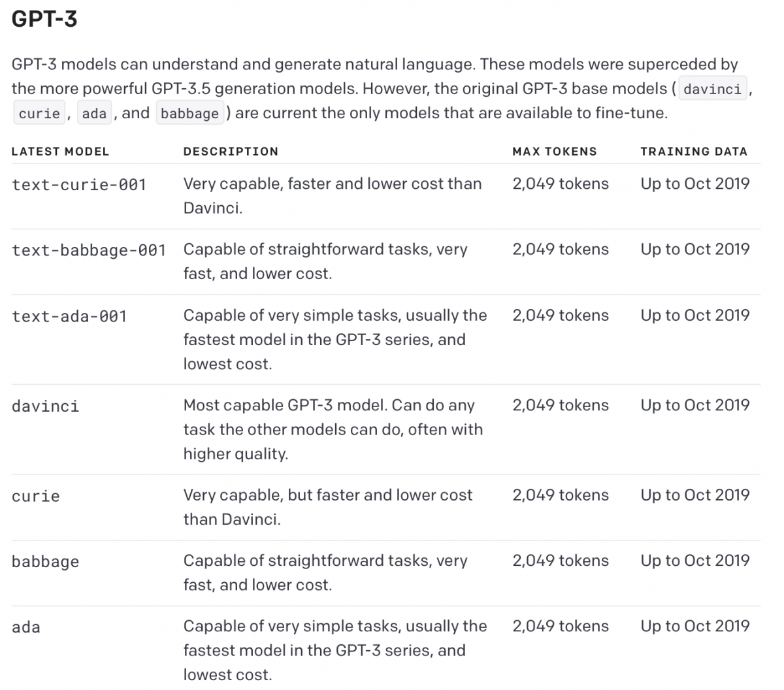Click the DESCRIPTION column header
The width and height of the screenshot is (784, 690).
pos(231,152)
